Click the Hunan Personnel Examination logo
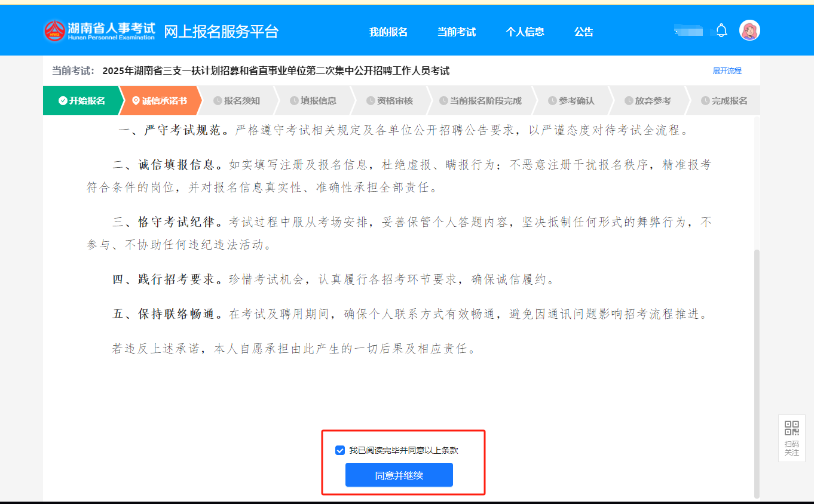The image size is (814, 504). pos(99,31)
